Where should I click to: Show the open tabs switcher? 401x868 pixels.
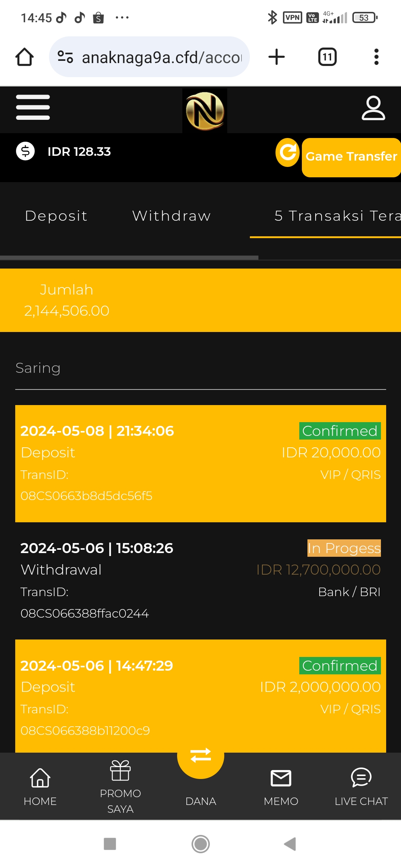point(327,57)
